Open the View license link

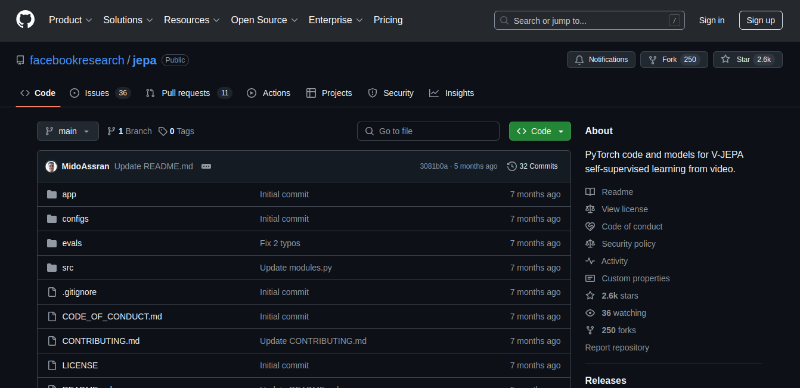[624, 209]
